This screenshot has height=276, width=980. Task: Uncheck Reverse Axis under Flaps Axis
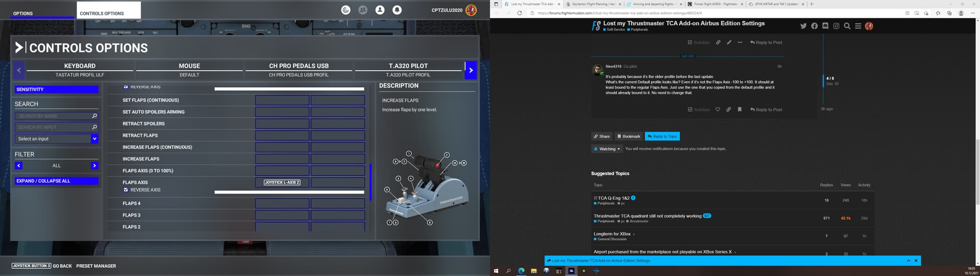(x=126, y=190)
